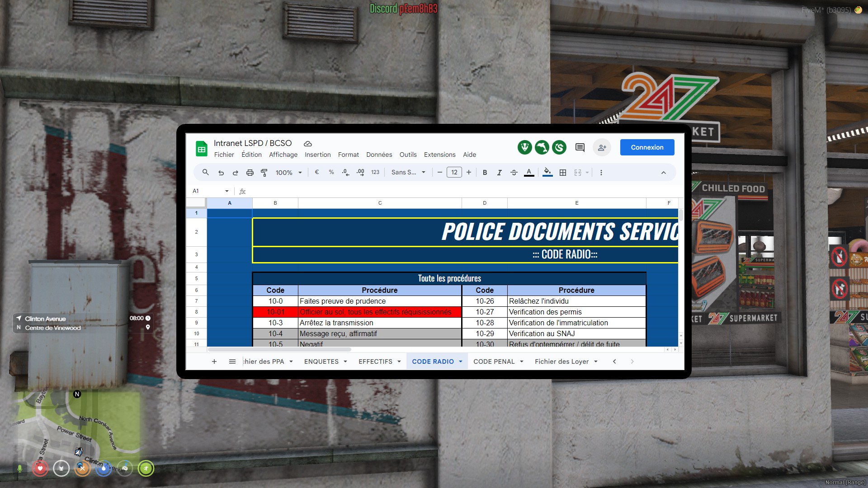Screen dimensions: 868x488
Task: Toggle bold formatting
Action: click(x=485, y=173)
